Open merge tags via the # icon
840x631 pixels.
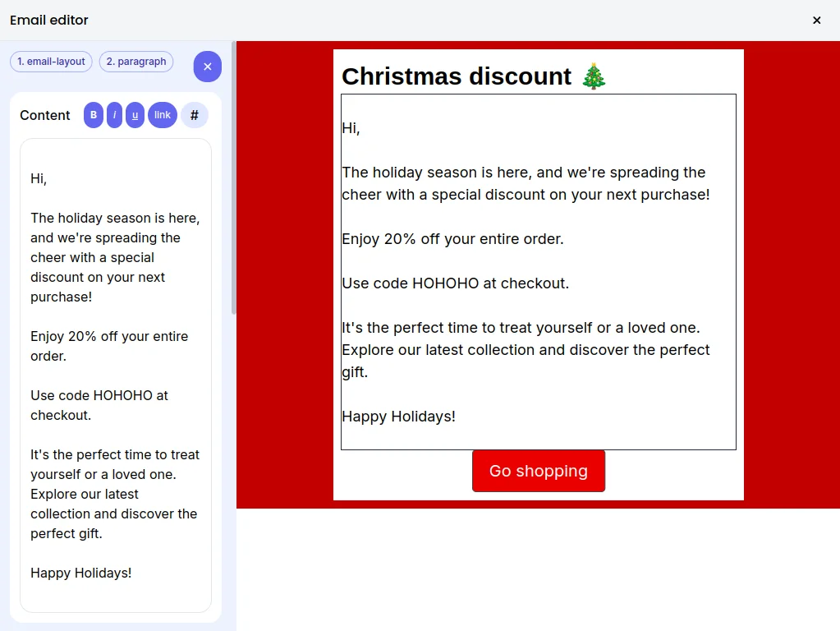point(195,115)
